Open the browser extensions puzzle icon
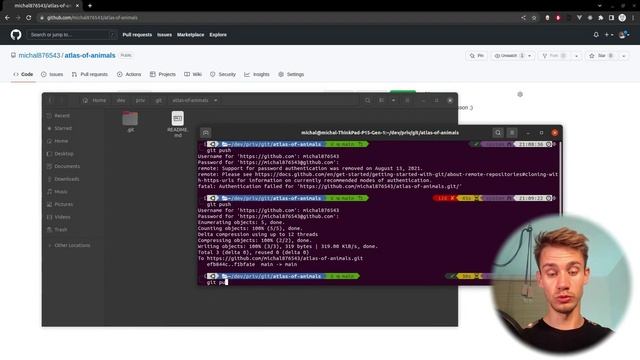Image resolution: width=640 pixels, height=360 pixels. pos(601,18)
